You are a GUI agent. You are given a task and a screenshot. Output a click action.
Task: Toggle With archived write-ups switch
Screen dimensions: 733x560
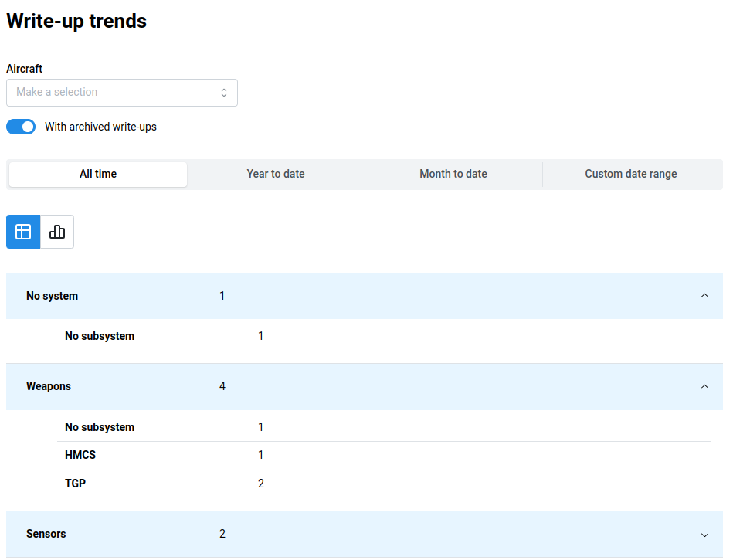(21, 127)
